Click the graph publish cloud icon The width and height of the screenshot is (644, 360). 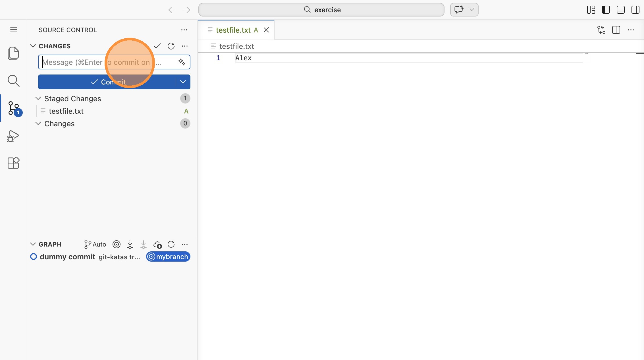pyautogui.click(x=157, y=245)
